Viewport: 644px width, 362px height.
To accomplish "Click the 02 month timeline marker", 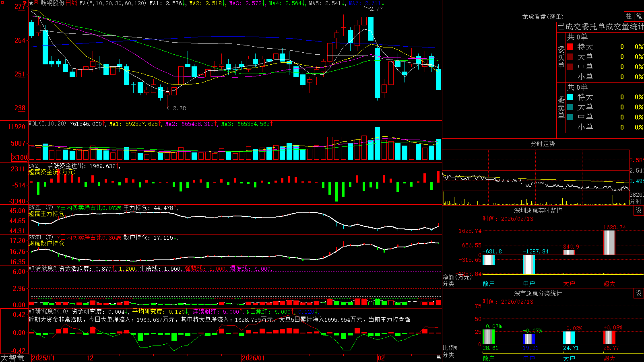I will tap(381, 358).
